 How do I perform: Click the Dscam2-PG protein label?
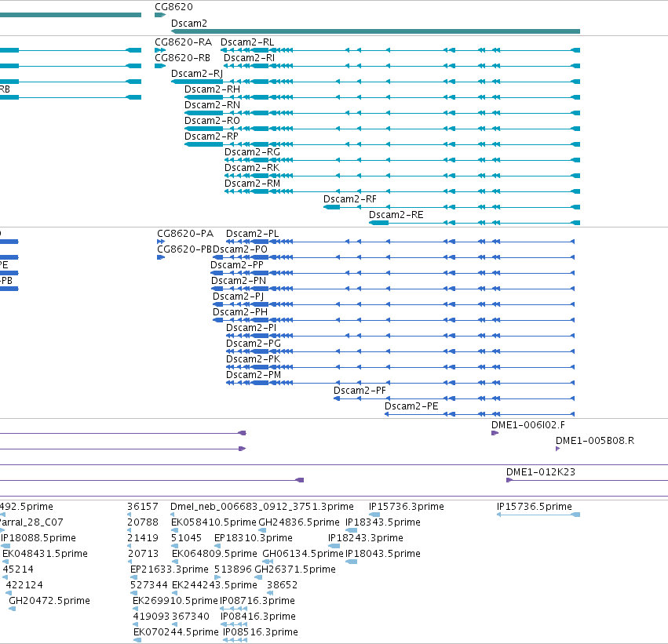(x=253, y=344)
